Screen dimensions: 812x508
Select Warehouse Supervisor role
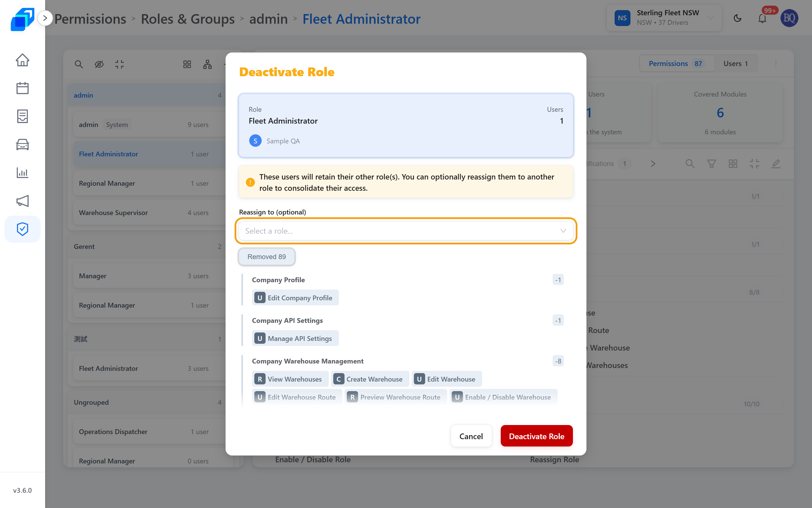pyautogui.click(x=150, y=213)
